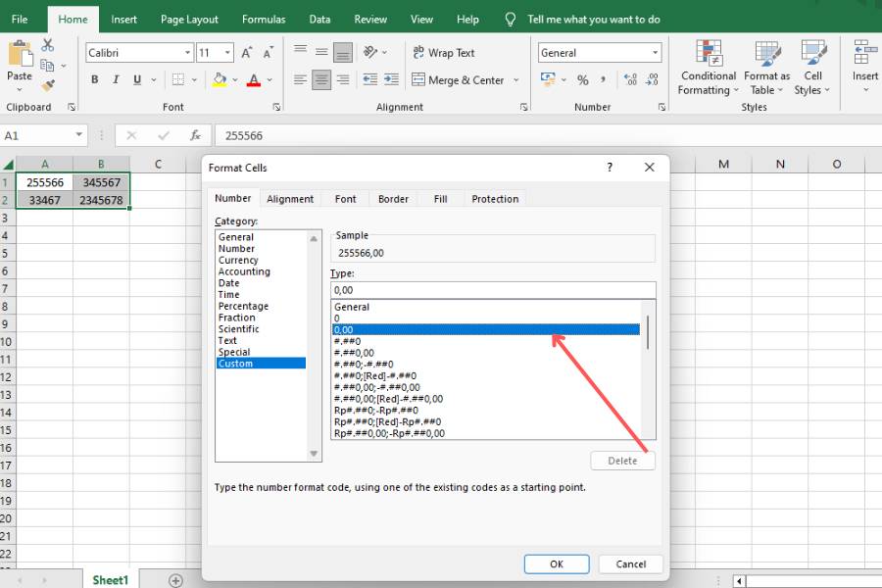Apply the red Font Color
This screenshot has width=882, height=588.
pyautogui.click(x=254, y=80)
